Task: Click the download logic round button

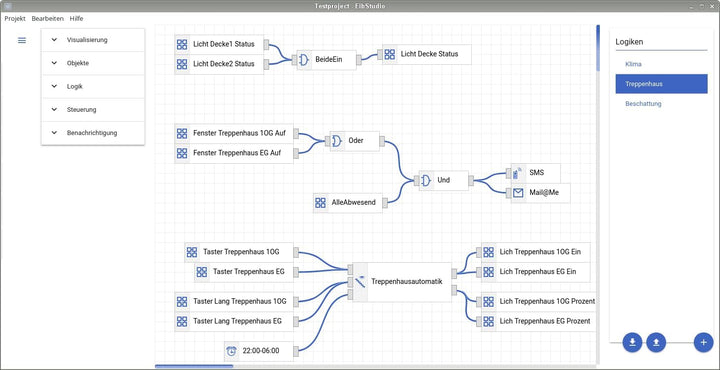Action: [x=632, y=342]
